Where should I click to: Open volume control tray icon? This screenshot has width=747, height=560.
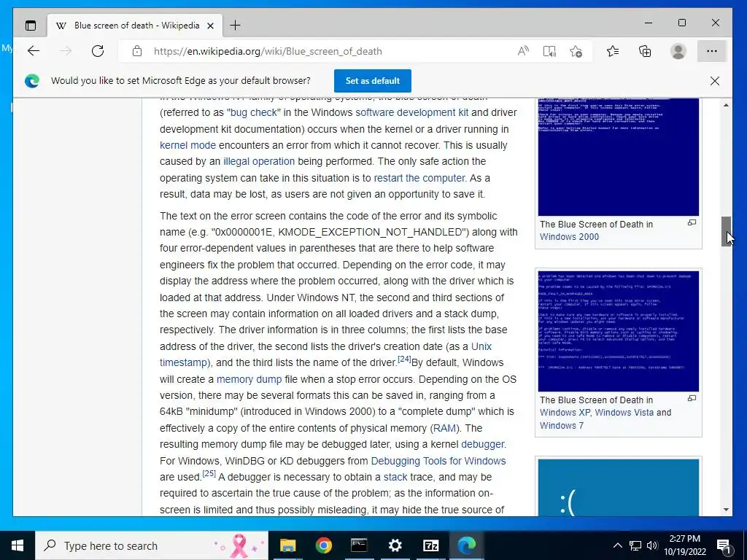[x=652, y=545]
